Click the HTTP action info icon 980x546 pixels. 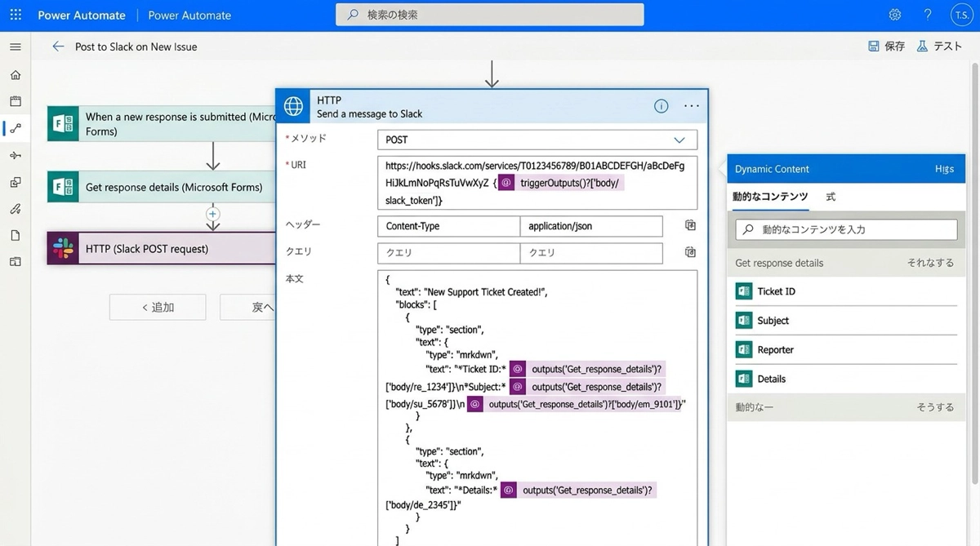click(x=661, y=106)
